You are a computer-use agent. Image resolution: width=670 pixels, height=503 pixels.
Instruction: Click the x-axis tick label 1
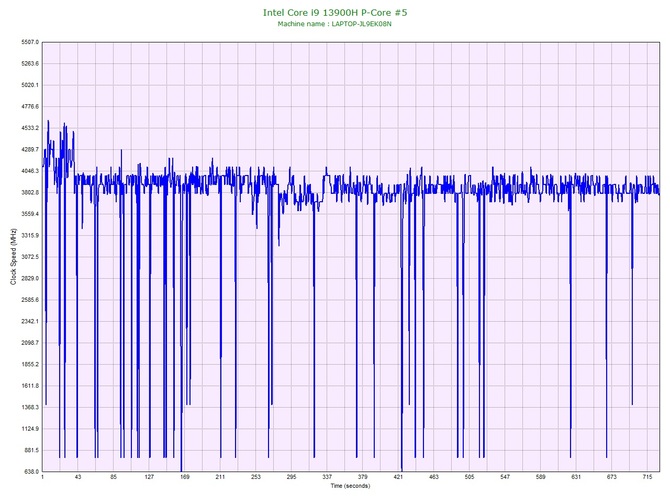point(42,477)
